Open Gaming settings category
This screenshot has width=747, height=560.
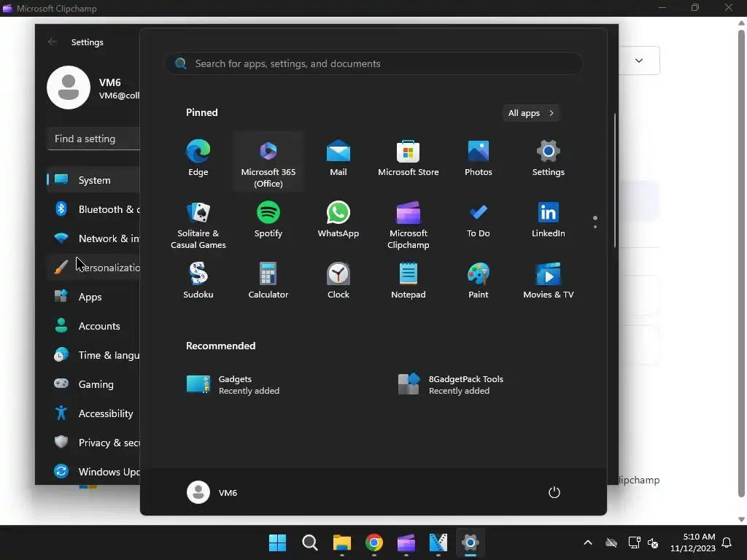coord(94,384)
